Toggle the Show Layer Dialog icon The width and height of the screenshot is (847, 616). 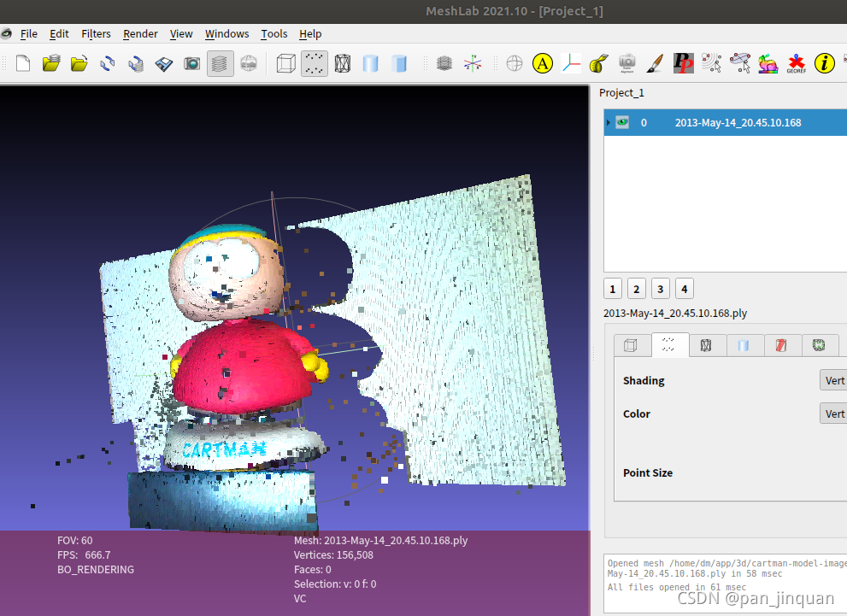pyautogui.click(x=220, y=64)
